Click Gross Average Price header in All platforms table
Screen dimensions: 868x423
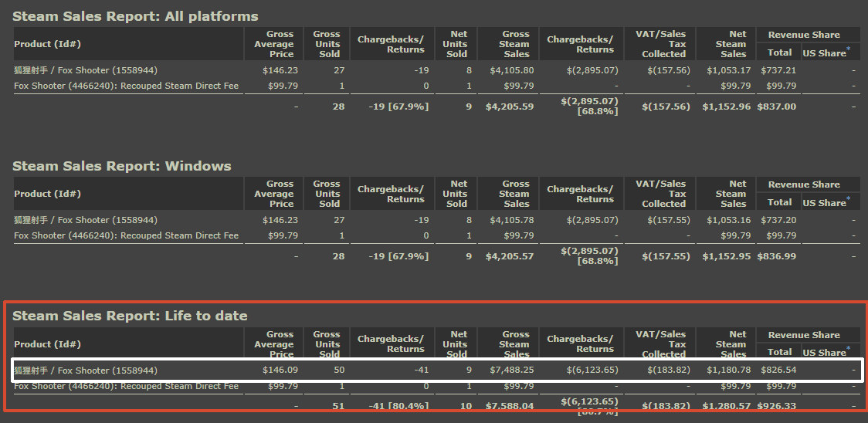pos(273,44)
